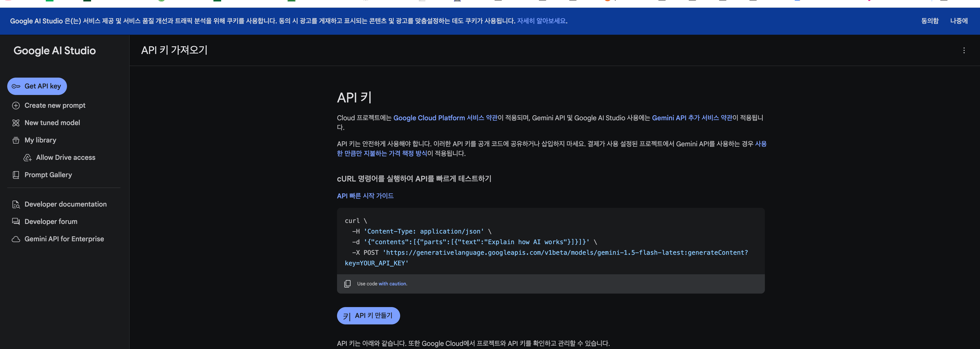
Task: Copy the cURL code with the copy icon
Action: (347, 284)
